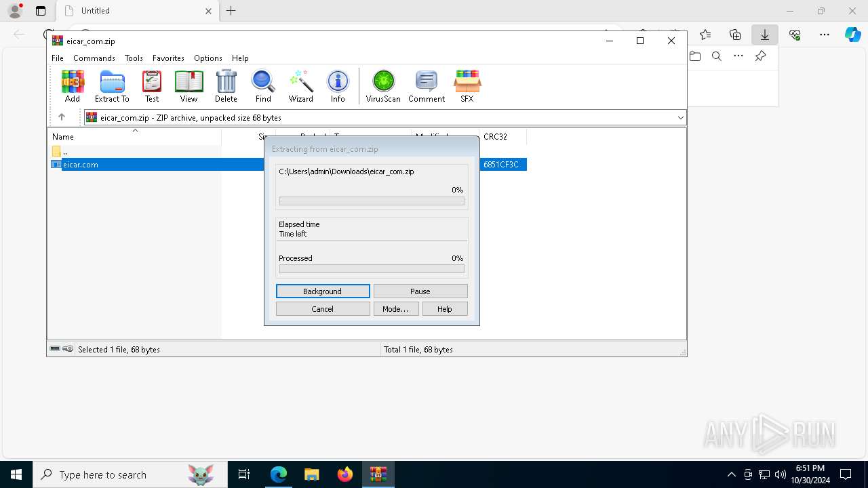
Task: Open the File menu
Action: 58,58
